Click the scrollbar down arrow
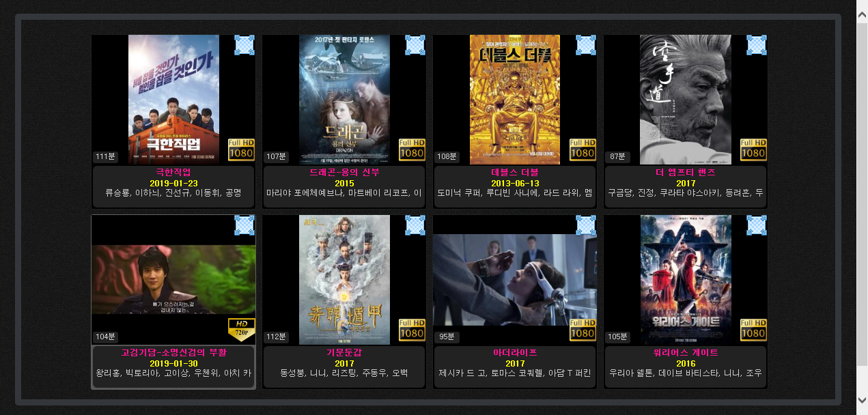This screenshot has height=415, width=868. tap(862, 400)
